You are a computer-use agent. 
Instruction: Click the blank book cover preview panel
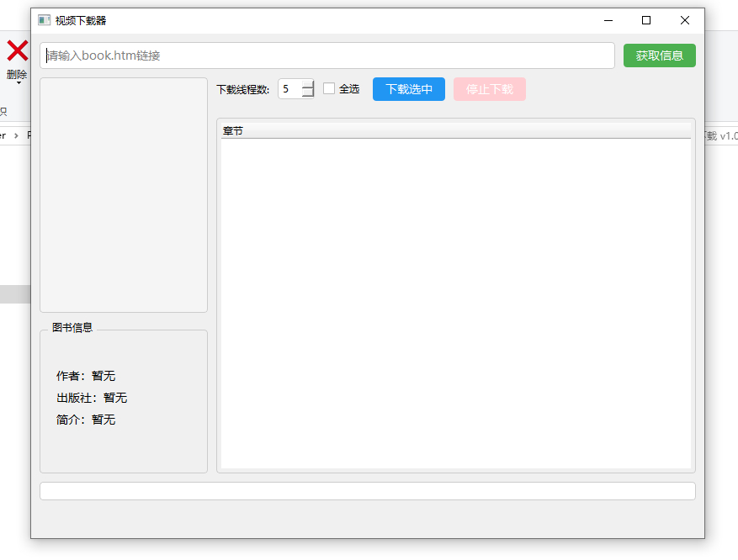coord(124,195)
